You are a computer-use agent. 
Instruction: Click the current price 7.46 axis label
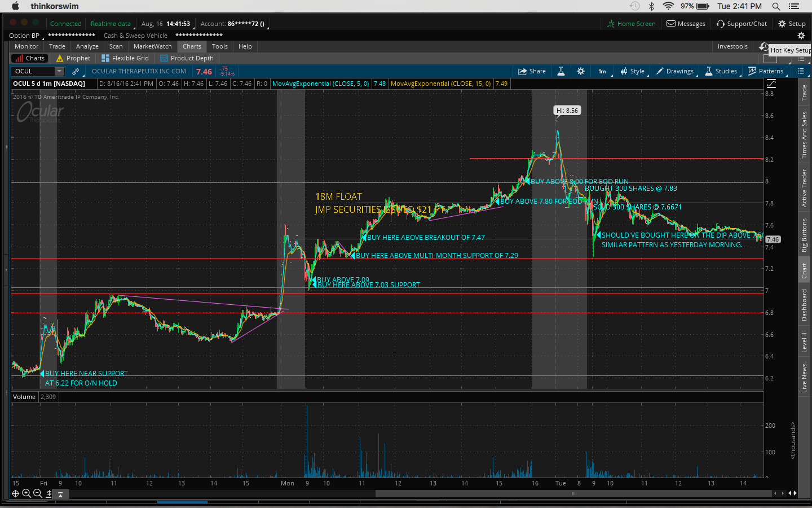coord(773,239)
